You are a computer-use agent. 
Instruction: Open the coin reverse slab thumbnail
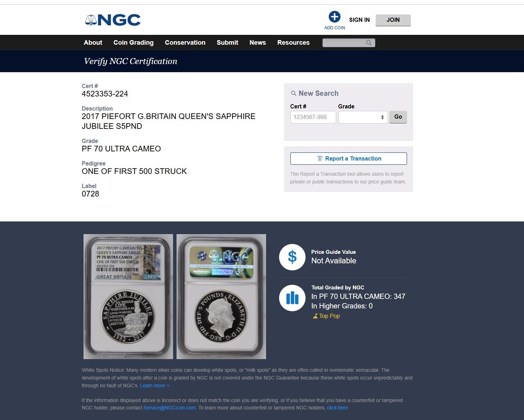[128, 296]
